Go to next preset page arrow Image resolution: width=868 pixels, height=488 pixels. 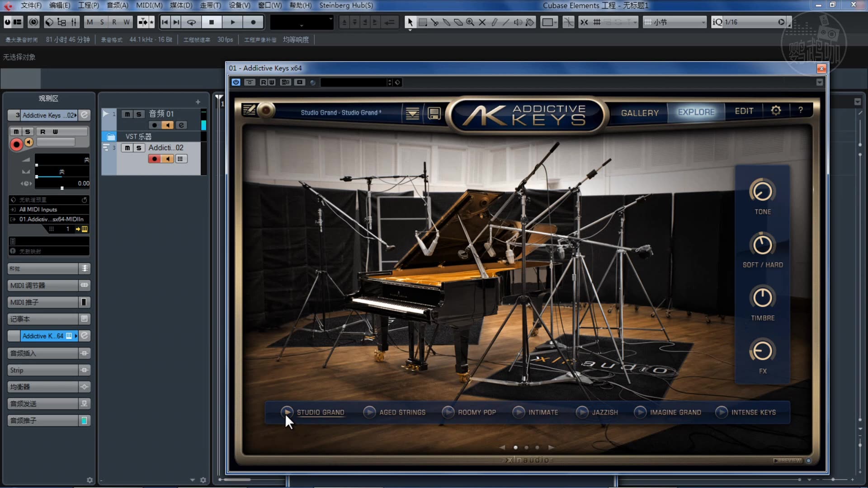coord(551,447)
